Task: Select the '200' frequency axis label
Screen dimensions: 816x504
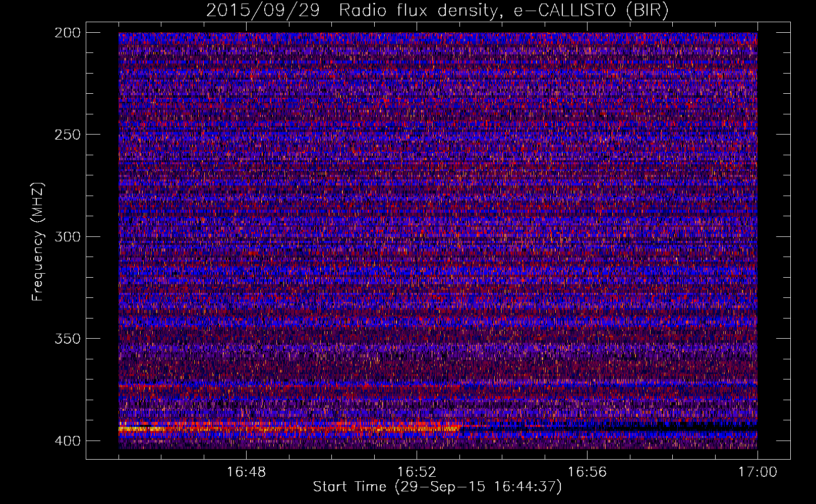Action: point(67,33)
